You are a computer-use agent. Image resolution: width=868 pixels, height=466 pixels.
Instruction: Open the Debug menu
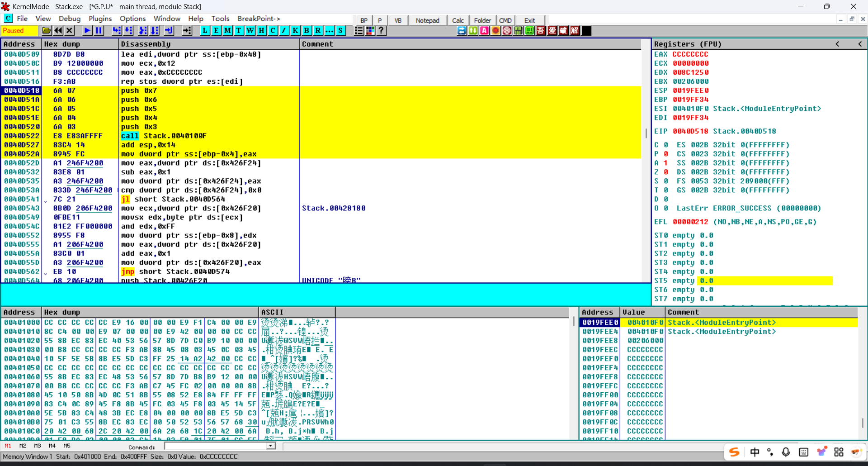click(x=70, y=19)
